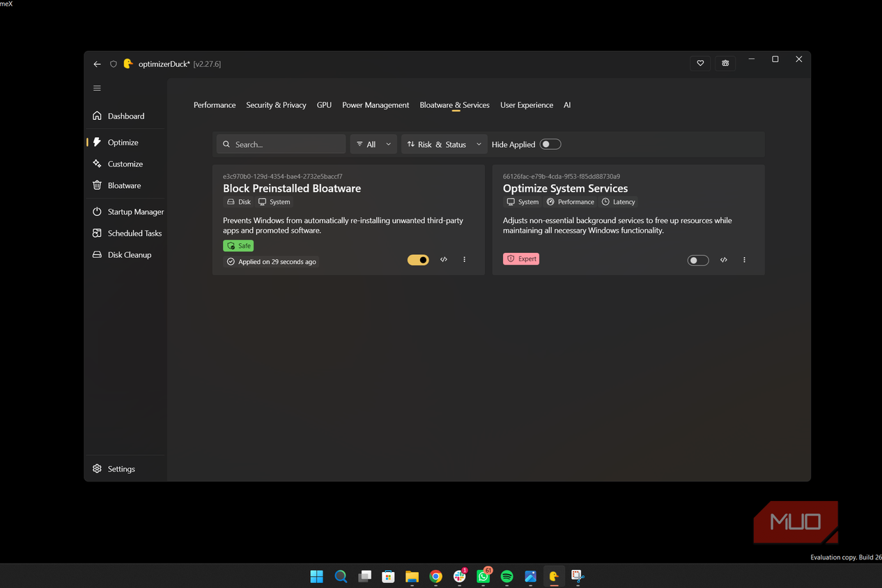
Task: Click the bug report icon in title bar
Action: [725, 63]
